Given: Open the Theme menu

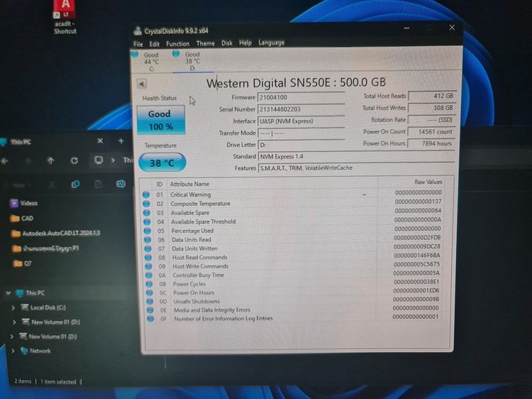Looking at the screenshot, I should [x=205, y=43].
